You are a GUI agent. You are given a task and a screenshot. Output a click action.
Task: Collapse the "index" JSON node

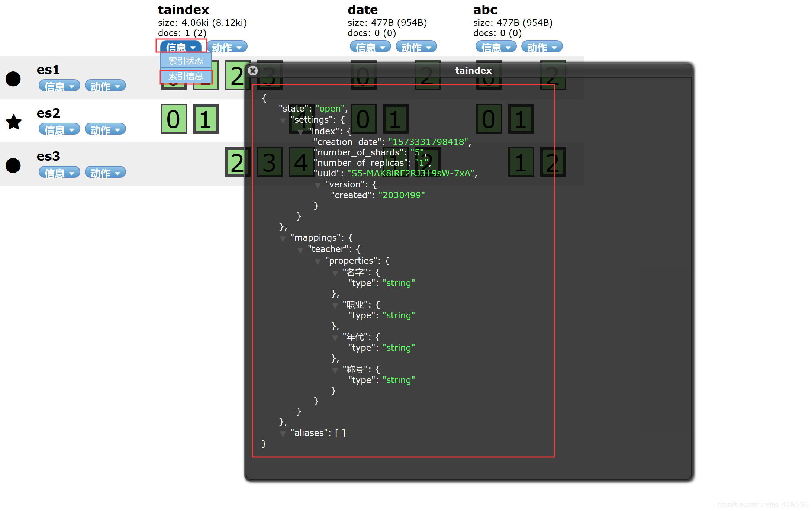click(x=300, y=132)
